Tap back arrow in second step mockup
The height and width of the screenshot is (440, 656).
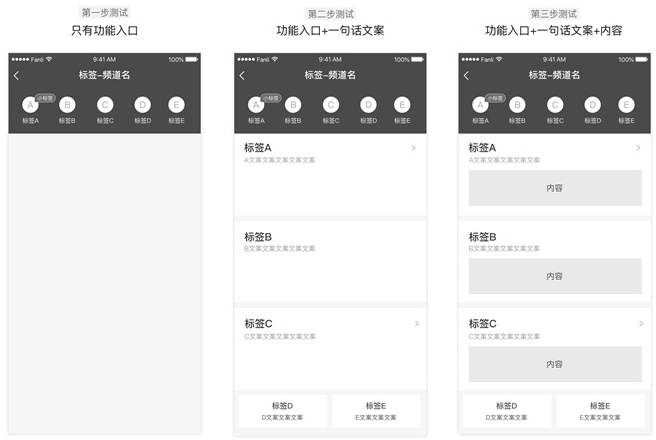pos(242,76)
